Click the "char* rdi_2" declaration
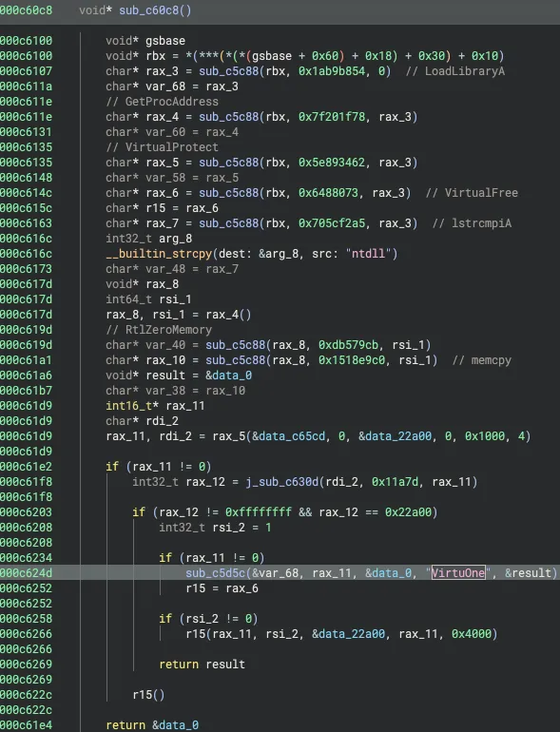 point(142,421)
